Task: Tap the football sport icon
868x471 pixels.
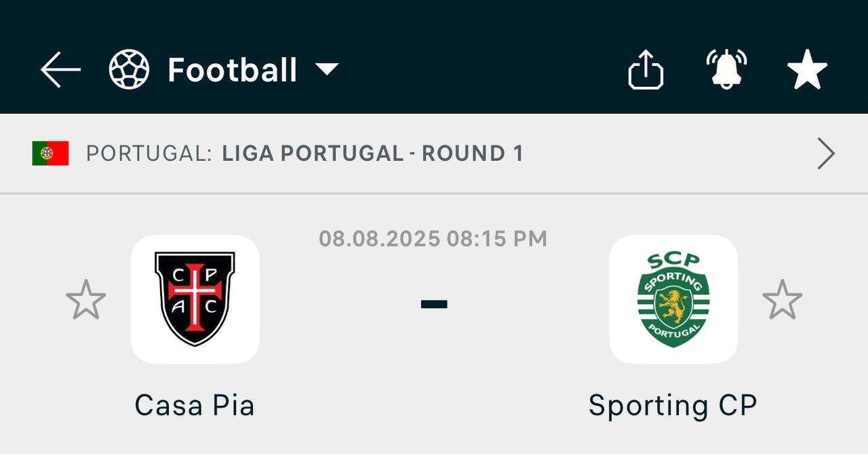Action: pyautogui.click(x=129, y=70)
